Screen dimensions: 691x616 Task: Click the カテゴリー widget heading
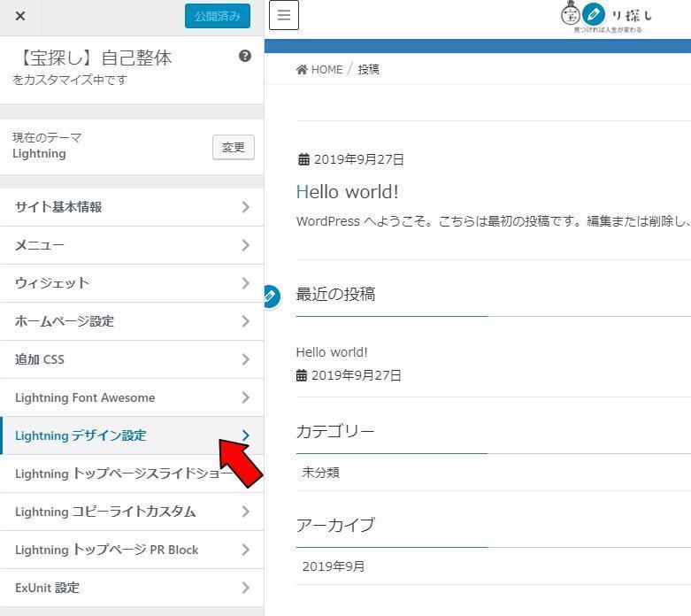[335, 432]
